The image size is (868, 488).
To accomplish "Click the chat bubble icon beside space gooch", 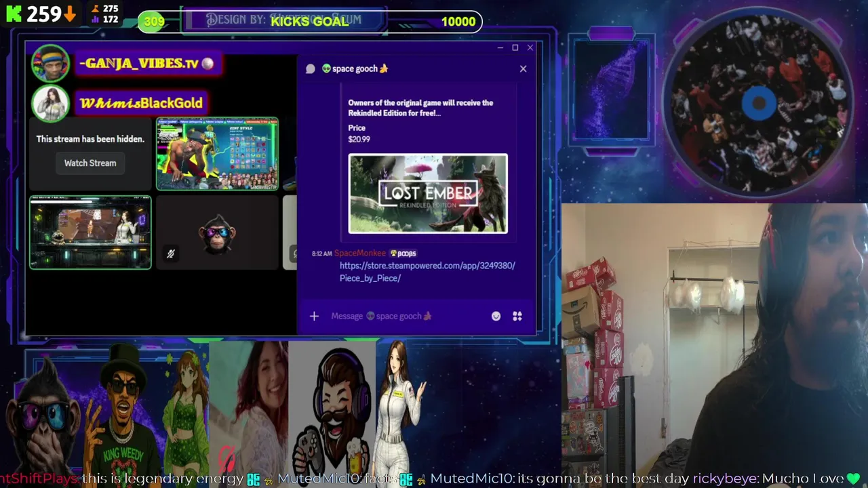I will (311, 68).
